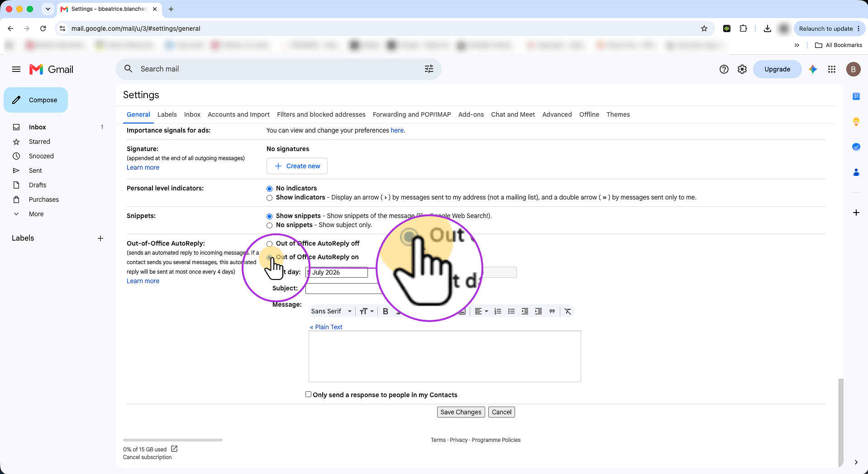The height and width of the screenshot is (474, 868).
Task: Insert a numbered list
Action: point(498,311)
